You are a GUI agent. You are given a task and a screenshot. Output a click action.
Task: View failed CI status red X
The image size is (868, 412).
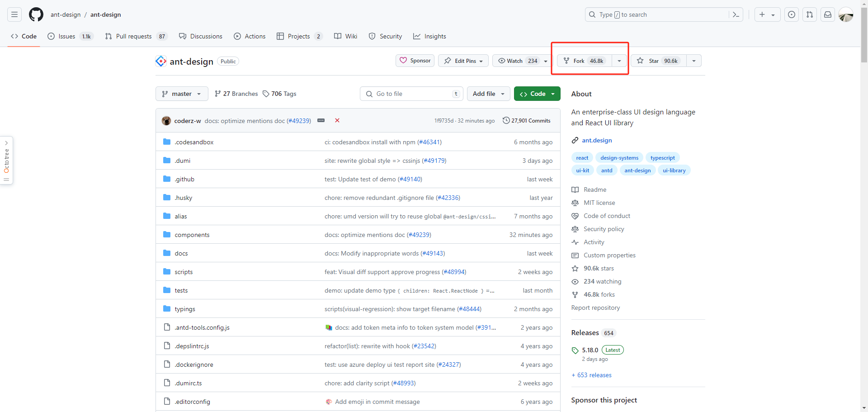click(337, 120)
